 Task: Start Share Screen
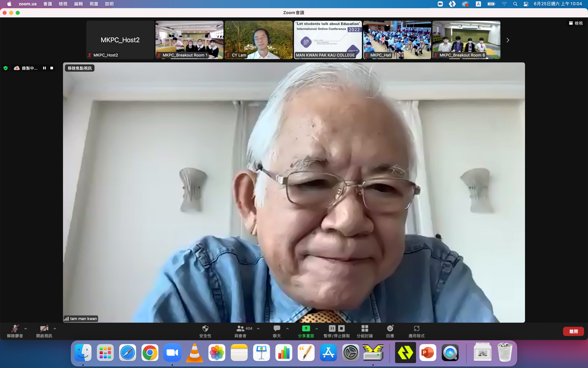pyautogui.click(x=306, y=331)
